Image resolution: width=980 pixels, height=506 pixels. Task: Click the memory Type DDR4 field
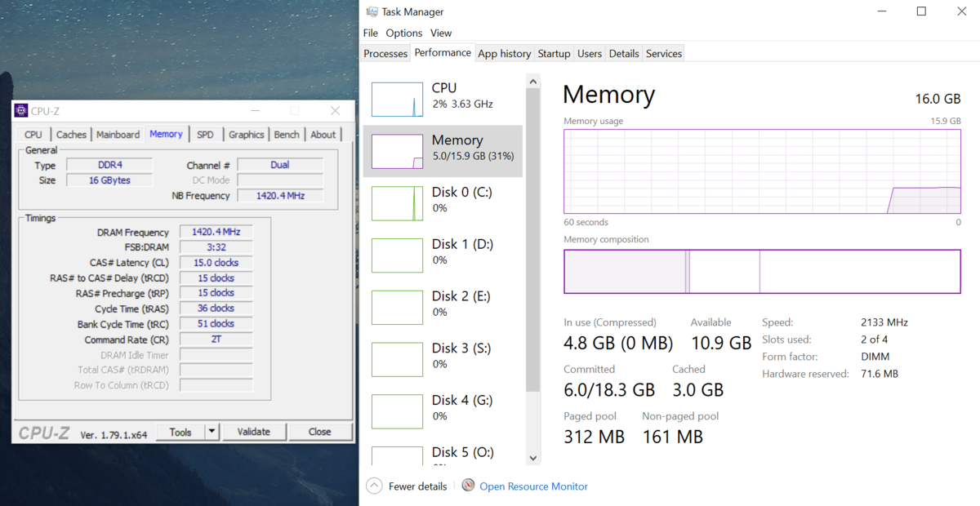[109, 165]
